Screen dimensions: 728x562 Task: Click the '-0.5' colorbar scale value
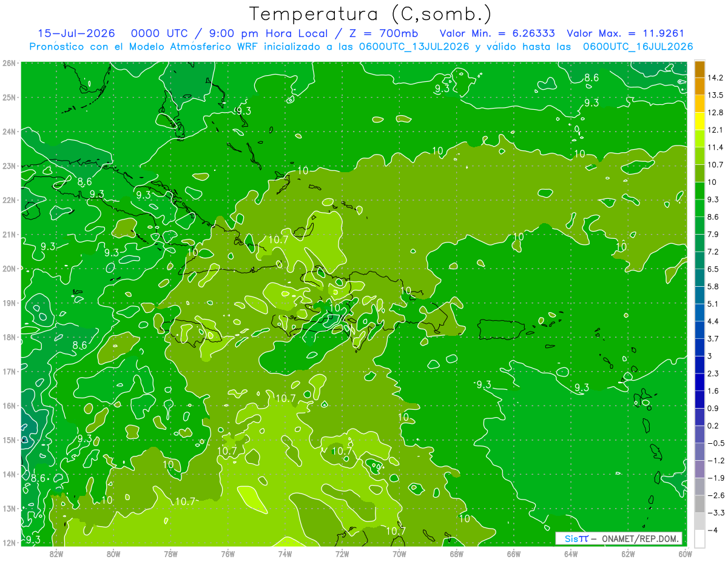pyautogui.click(x=716, y=443)
